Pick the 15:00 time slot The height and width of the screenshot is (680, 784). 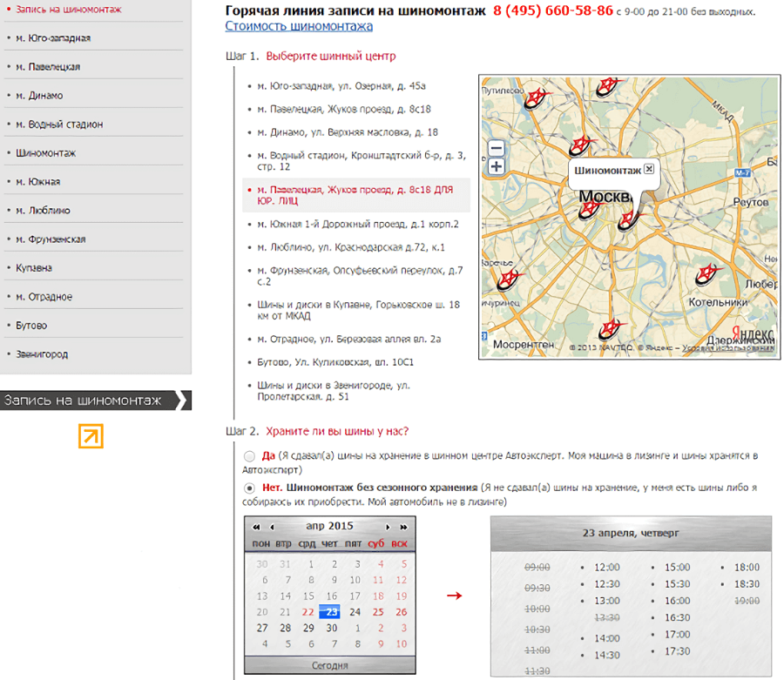[677, 568]
